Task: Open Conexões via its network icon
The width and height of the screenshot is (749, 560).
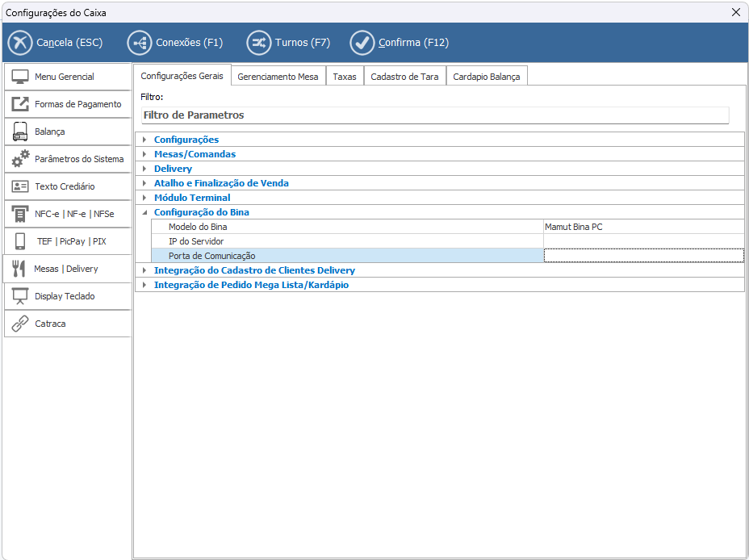Action: [x=140, y=43]
